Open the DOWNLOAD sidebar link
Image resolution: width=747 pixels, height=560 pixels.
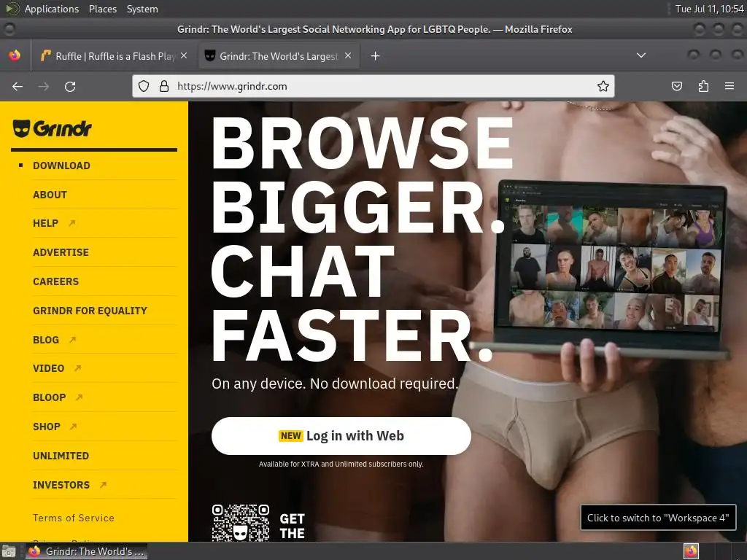61,166
